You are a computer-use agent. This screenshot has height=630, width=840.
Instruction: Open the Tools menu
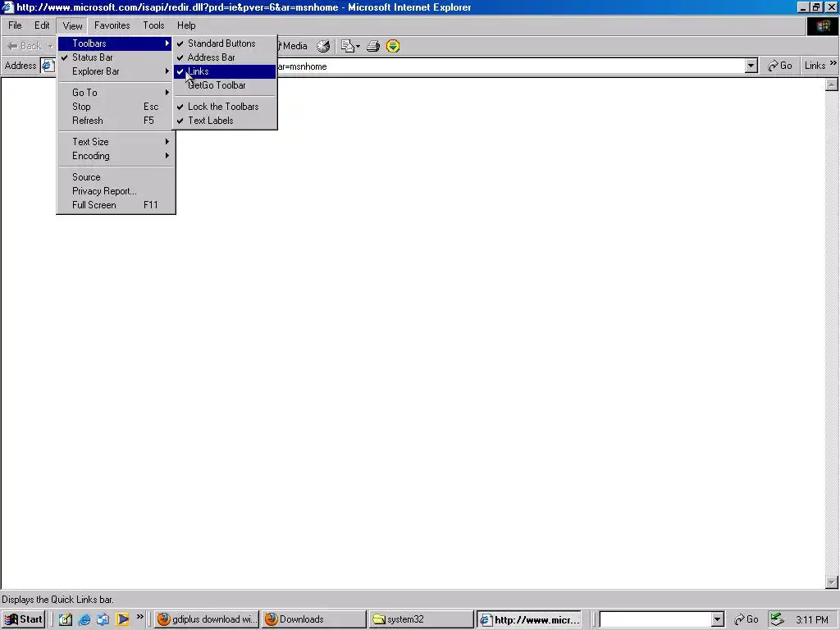point(153,25)
